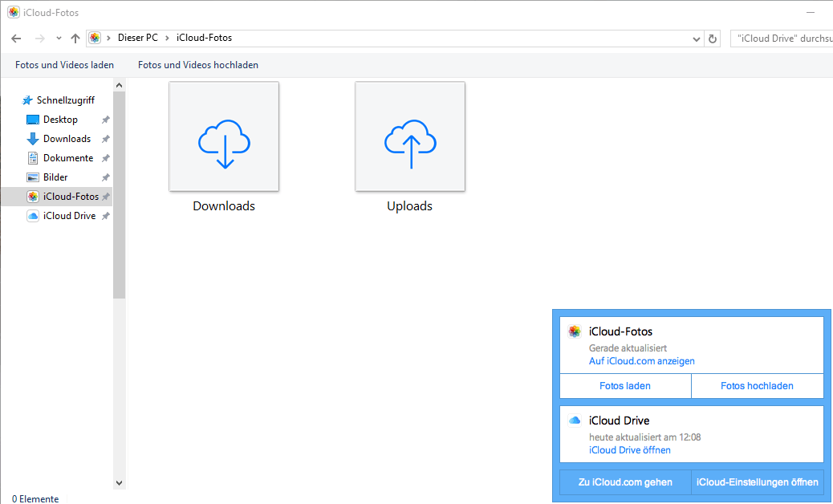833x504 pixels.
Task: Click the pin icon next to Desktop
Action: tap(106, 120)
